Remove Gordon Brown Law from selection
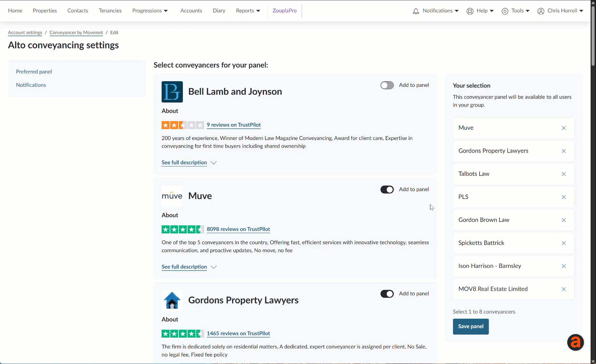This screenshot has width=596, height=364. click(563, 220)
